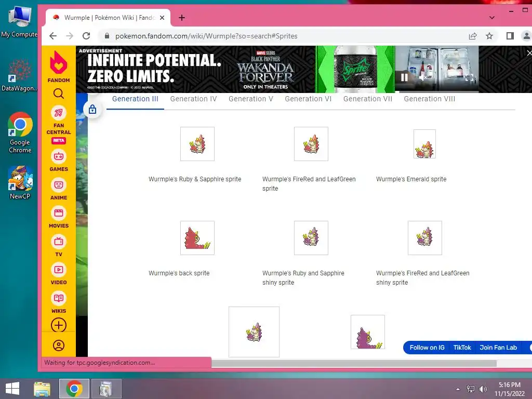The height and width of the screenshot is (399, 532).
Task: Open the Chrome profile avatar icon
Action: click(527, 36)
